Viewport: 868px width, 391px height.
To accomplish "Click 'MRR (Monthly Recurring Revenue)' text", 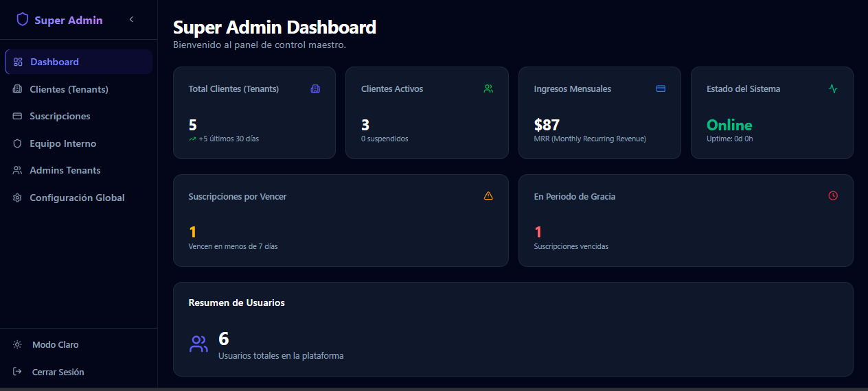I will pyautogui.click(x=590, y=139).
